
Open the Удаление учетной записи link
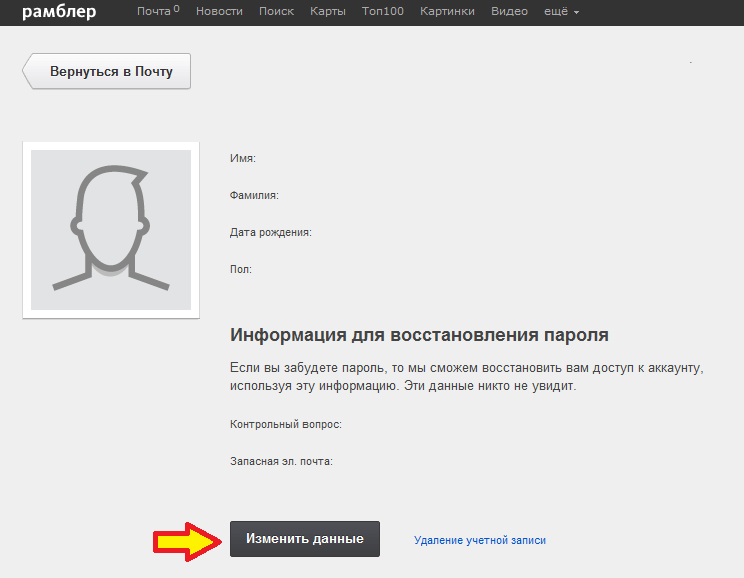[480, 540]
